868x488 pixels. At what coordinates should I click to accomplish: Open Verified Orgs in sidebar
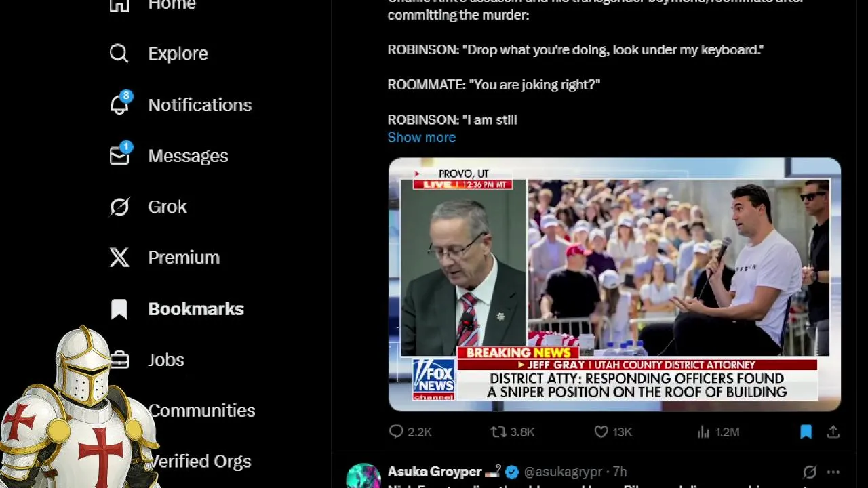(200, 462)
